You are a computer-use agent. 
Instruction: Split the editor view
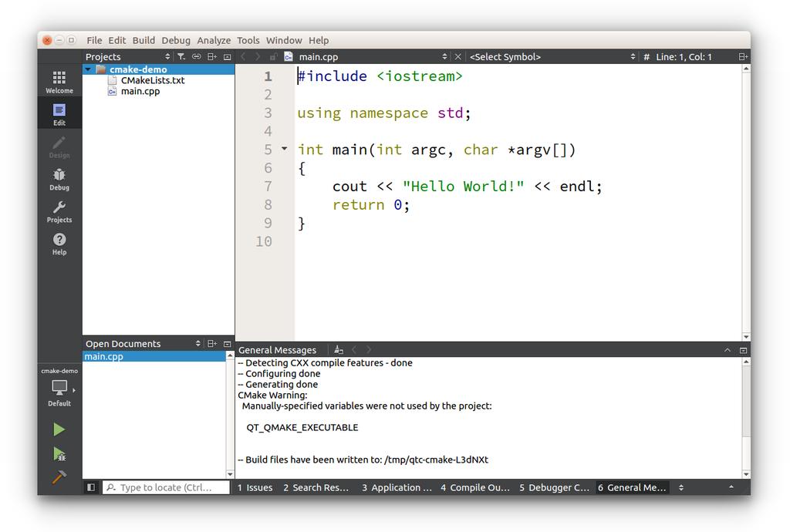pyautogui.click(x=743, y=57)
